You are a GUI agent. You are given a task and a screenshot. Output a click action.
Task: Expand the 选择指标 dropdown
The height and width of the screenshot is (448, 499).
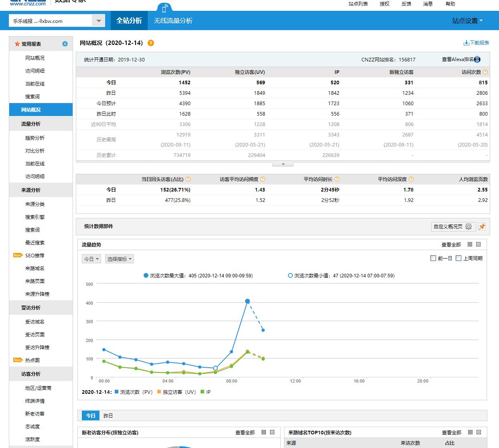(x=119, y=259)
